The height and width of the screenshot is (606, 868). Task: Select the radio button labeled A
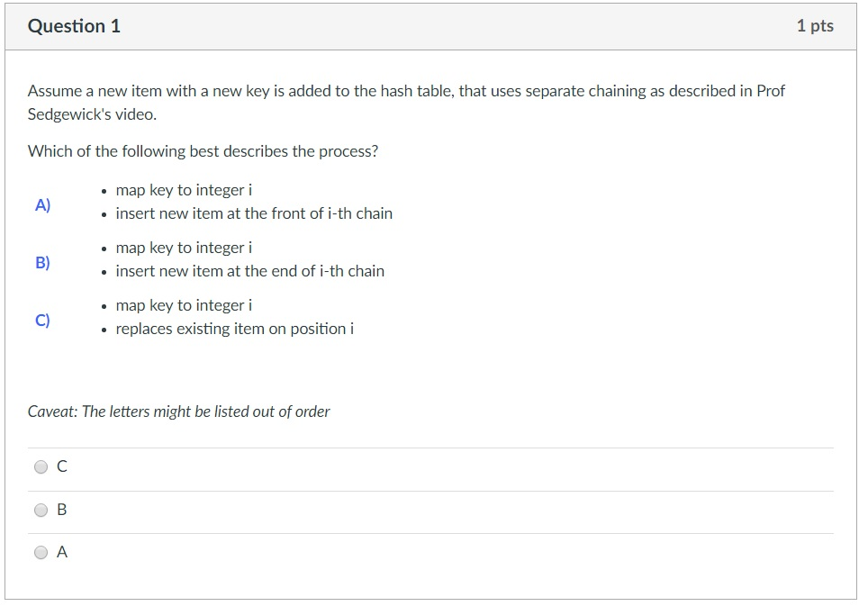coord(41,552)
